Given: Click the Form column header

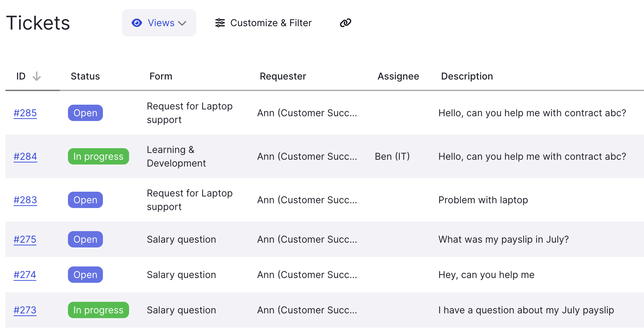Looking at the screenshot, I should pos(161,76).
